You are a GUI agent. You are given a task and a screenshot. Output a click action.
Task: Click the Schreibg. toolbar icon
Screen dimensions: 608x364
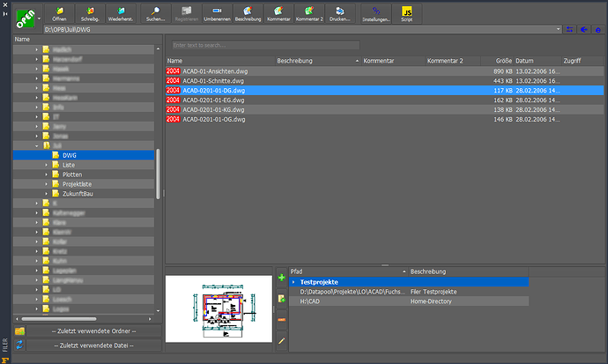[x=90, y=12]
